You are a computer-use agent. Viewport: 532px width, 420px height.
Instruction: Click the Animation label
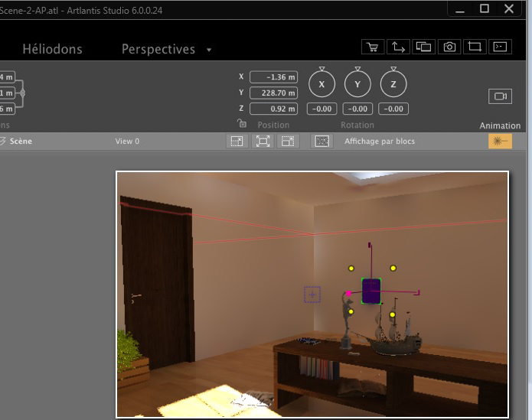point(500,125)
